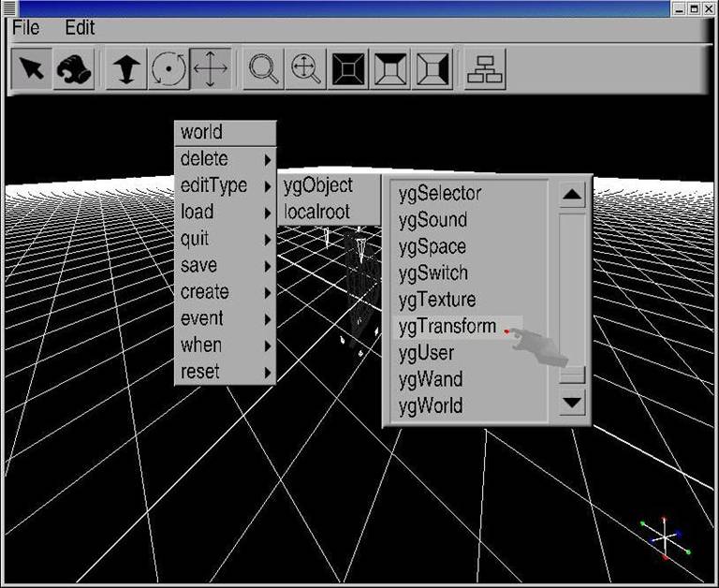Select the four-way move crosshair tool

point(211,68)
